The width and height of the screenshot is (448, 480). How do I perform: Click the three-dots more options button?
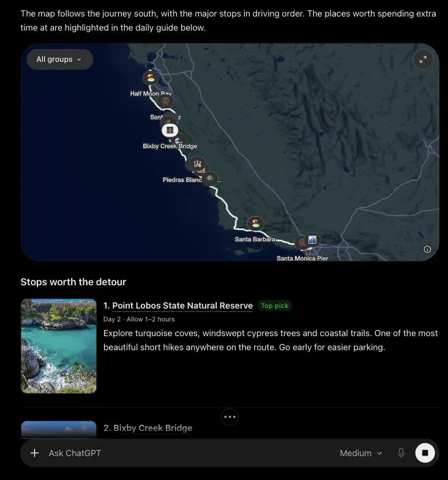click(230, 417)
